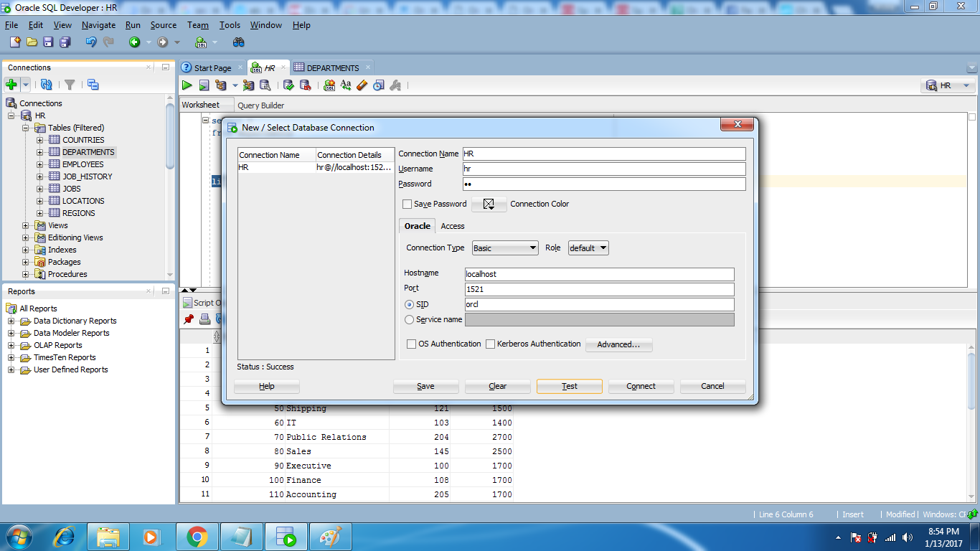Expand the EMPLOYEES table node
This screenshot has width=980, height=551.
click(41, 164)
